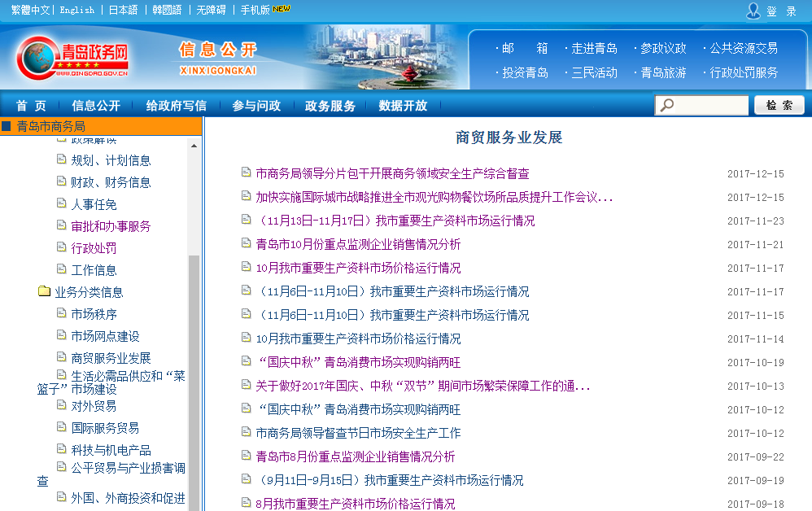Open the 信息公开 navigation menu
Image resolution: width=812 pixels, height=511 pixels.
point(96,106)
